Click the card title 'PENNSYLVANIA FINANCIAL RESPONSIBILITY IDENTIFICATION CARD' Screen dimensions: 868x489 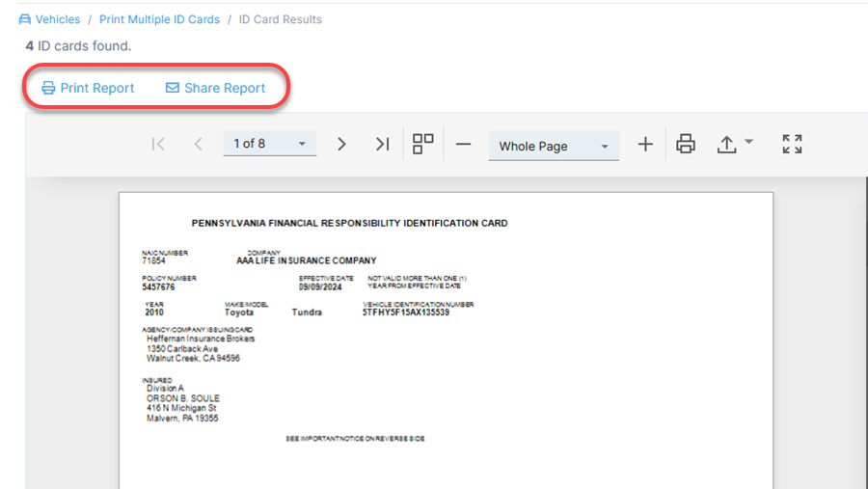(x=349, y=223)
